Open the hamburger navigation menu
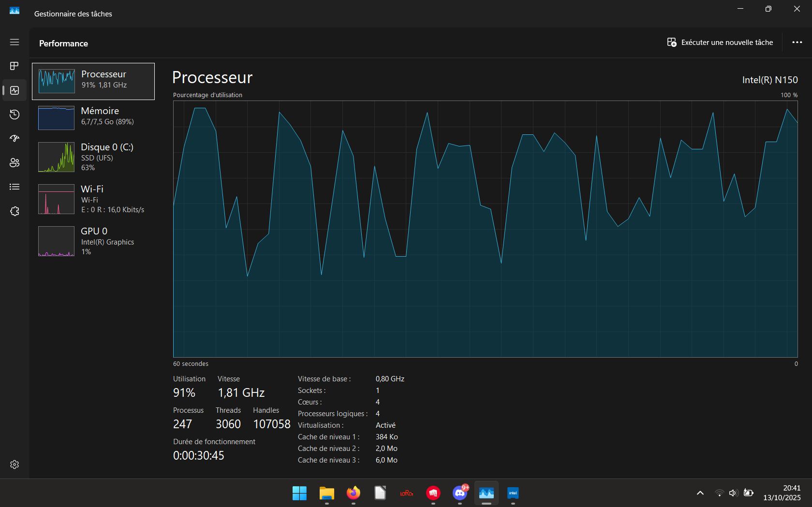 [15, 42]
